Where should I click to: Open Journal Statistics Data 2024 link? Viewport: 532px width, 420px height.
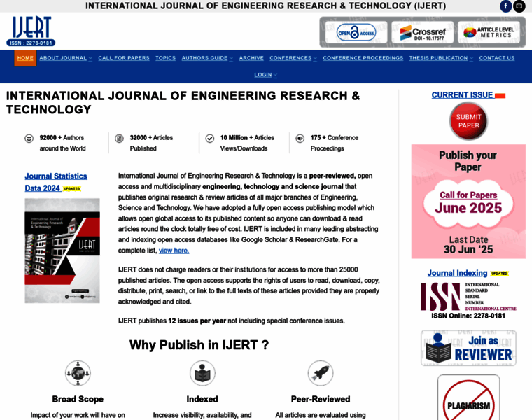tap(56, 182)
